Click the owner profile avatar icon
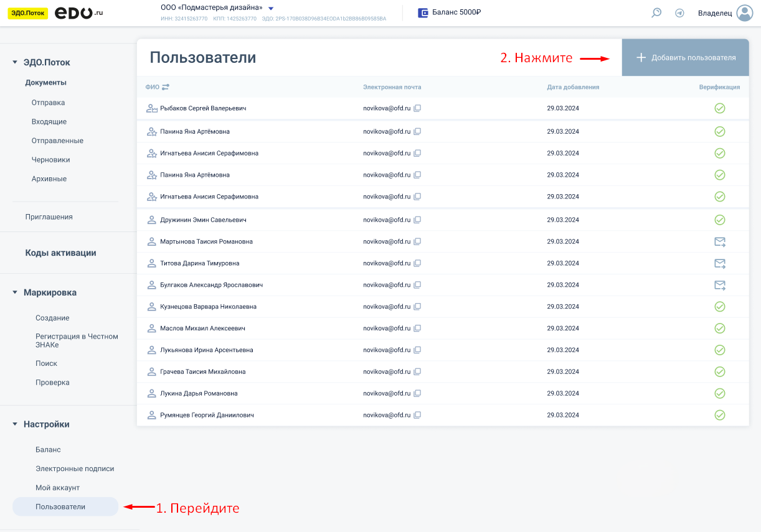Screen dimensions: 761x532 (x=744, y=12)
